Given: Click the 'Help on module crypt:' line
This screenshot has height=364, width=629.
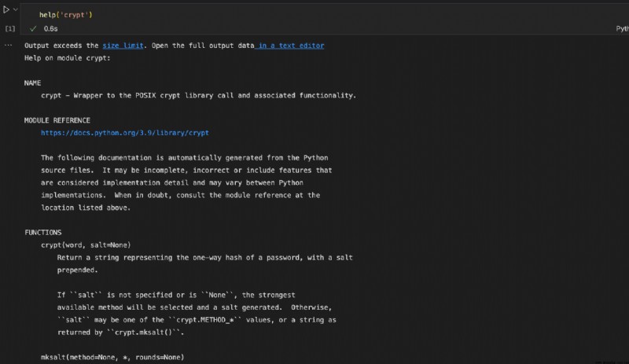Looking at the screenshot, I should point(67,58).
